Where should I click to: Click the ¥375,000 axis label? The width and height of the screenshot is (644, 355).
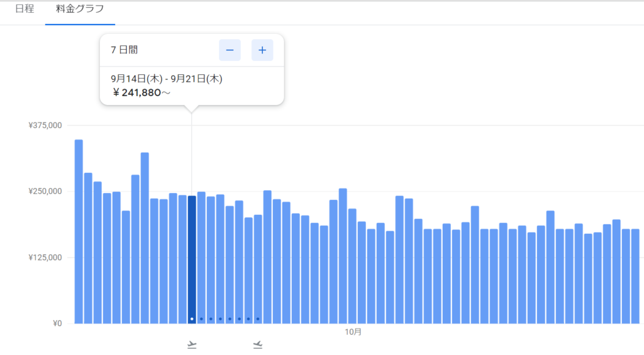pyautogui.click(x=45, y=126)
